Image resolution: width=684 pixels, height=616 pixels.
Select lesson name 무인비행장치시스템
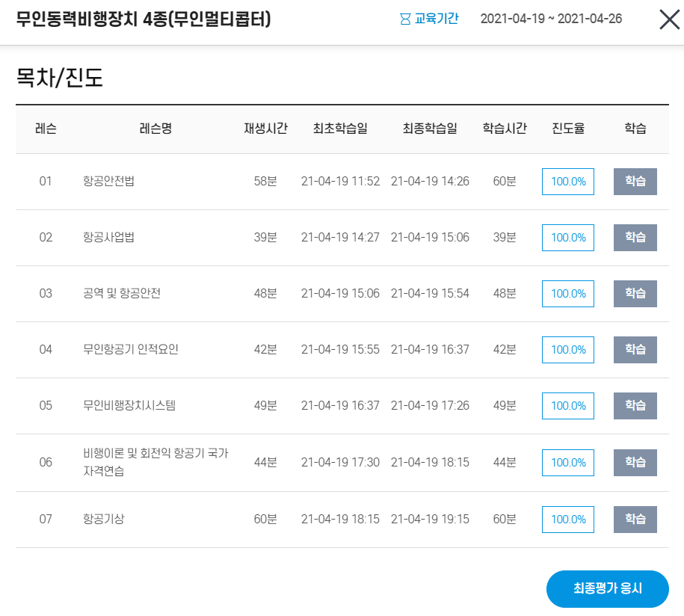point(129,405)
